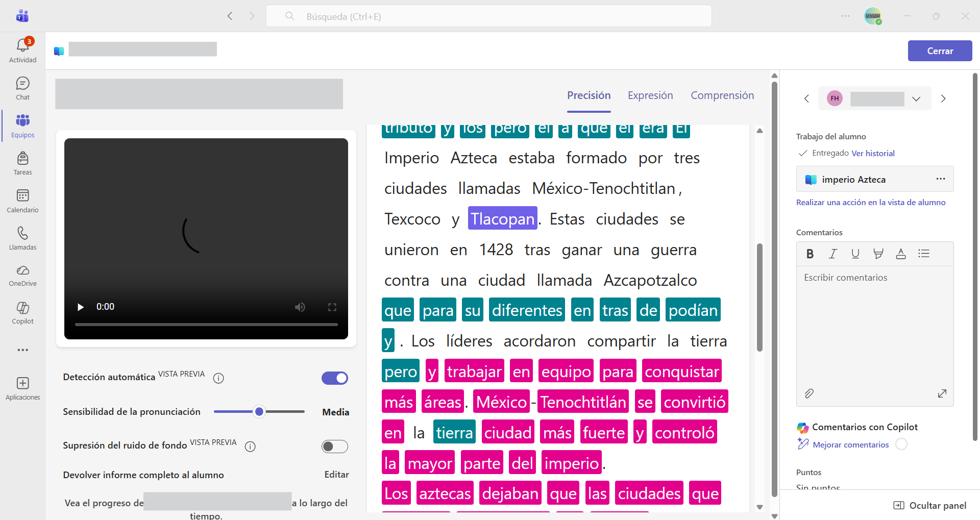Screen dimensions: 980x520
Task: Open Llamadas in the sidebar
Action: [x=22, y=238]
